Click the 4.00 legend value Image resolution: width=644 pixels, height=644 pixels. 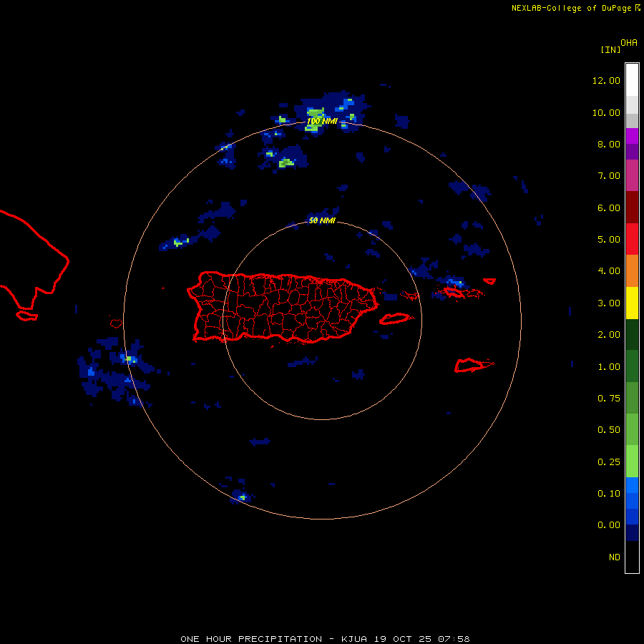pyautogui.click(x=609, y=271)
